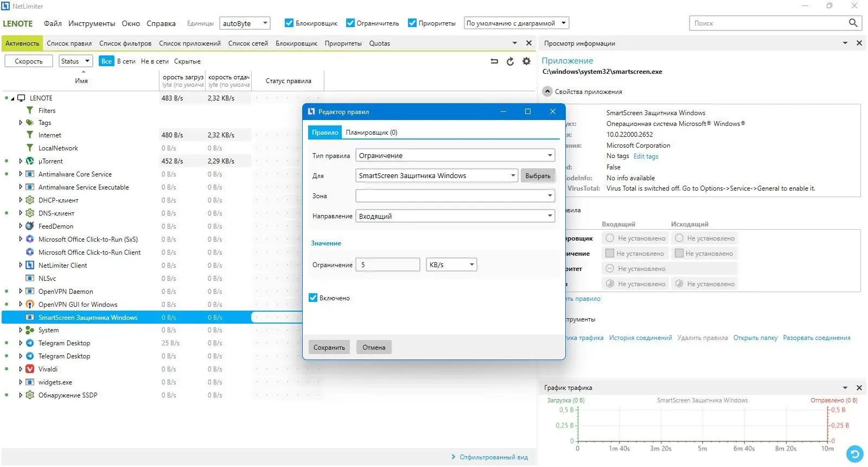Click the DNS-клиент gear icon
Screen dimensions: 868x467
(30, 213)
